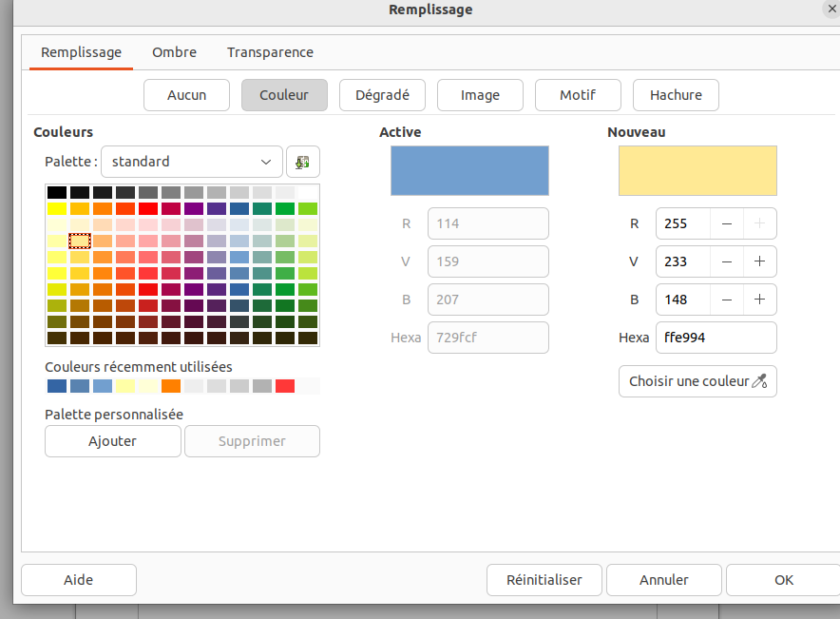This screenshot has width=840, height=619.
Task: Open the Transparence tab
Action: point(270,52)
